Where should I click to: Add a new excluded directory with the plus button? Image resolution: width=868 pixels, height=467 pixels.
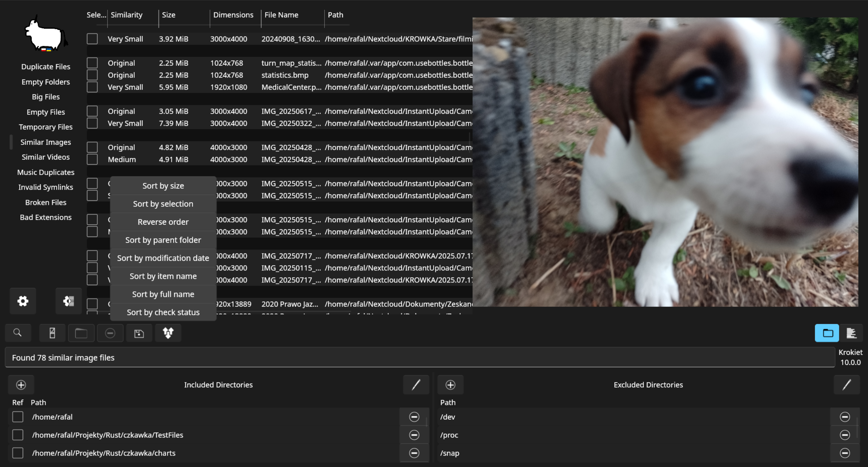coord(450,385)
